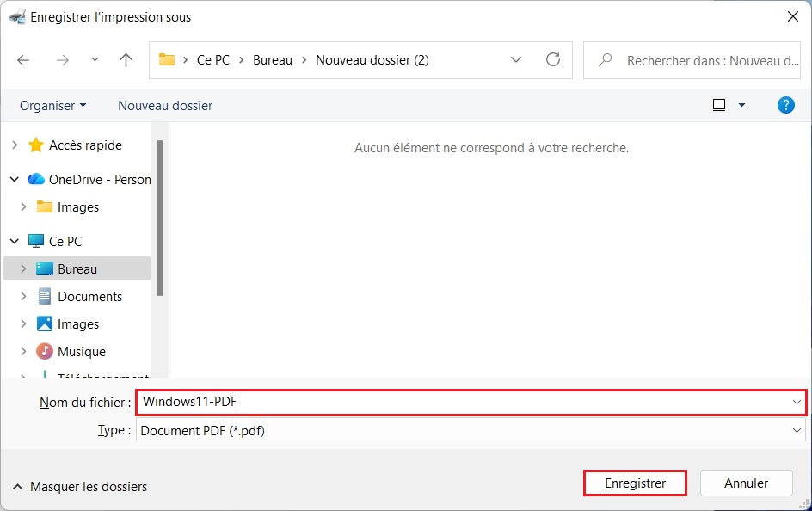Click inside the Nom du fichier field
Viewport: 812px width, 511px height.
344,402
